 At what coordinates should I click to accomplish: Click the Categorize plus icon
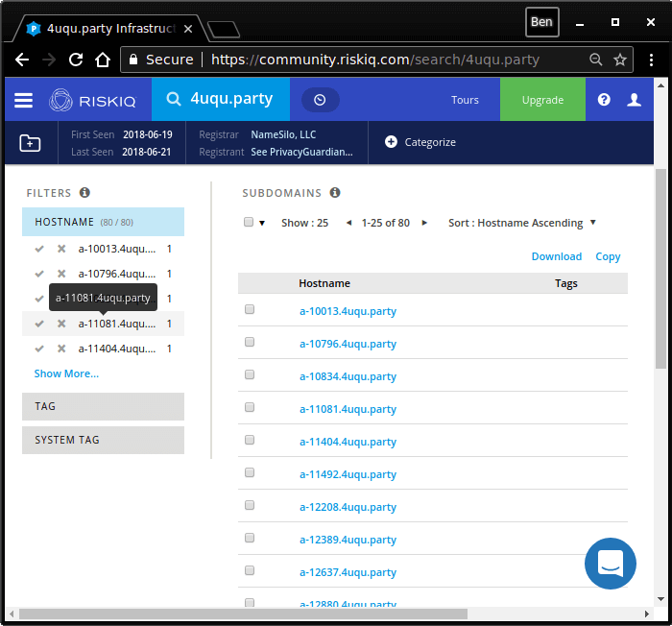coord(391,142)
